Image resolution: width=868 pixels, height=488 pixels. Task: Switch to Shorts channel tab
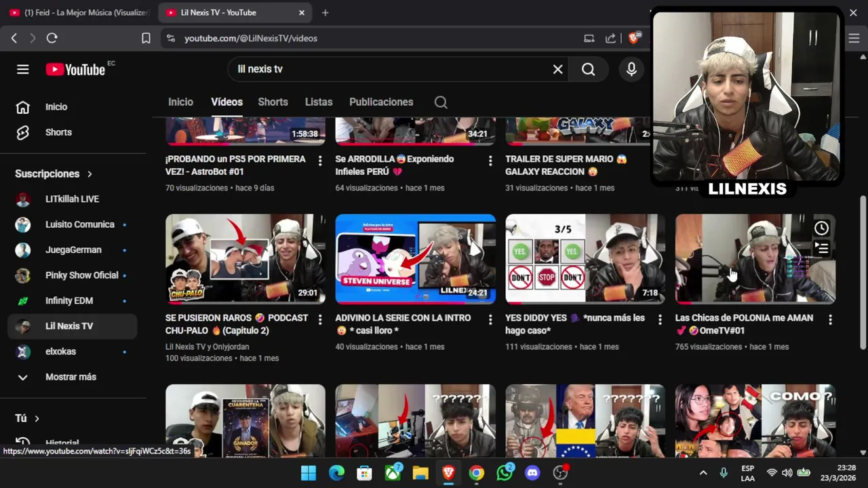[273, 102]
